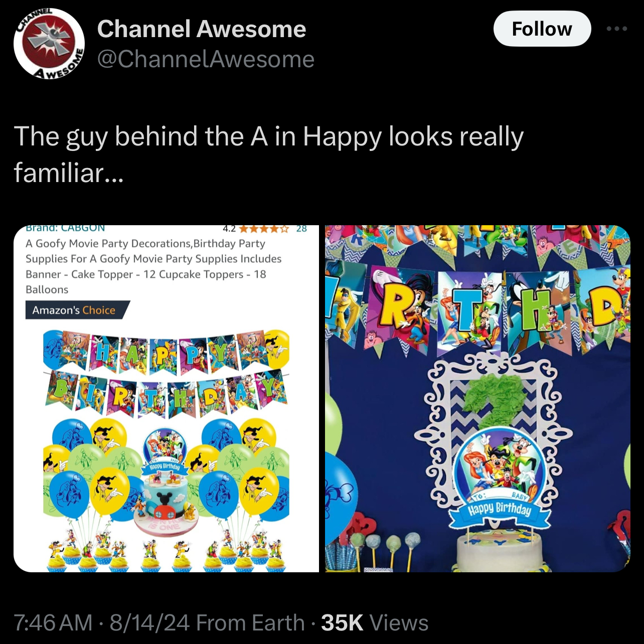Click the 8/14/24 date text
The image size is (644, 644).
149,622
